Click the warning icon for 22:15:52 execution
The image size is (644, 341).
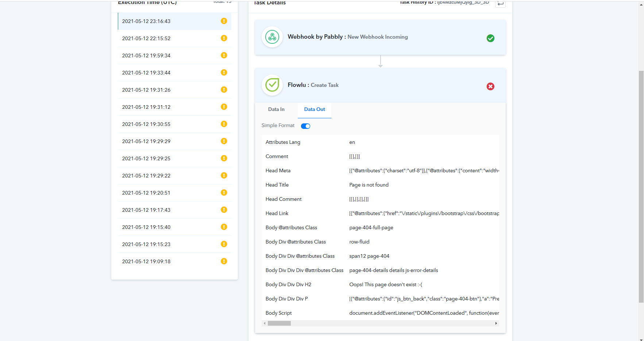pos(224,38)
